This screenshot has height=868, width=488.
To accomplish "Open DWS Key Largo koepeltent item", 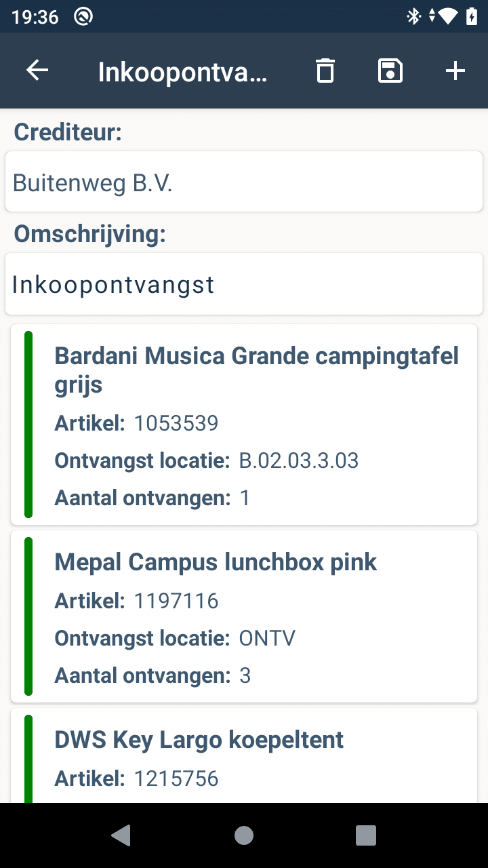I will coord(199,740).
